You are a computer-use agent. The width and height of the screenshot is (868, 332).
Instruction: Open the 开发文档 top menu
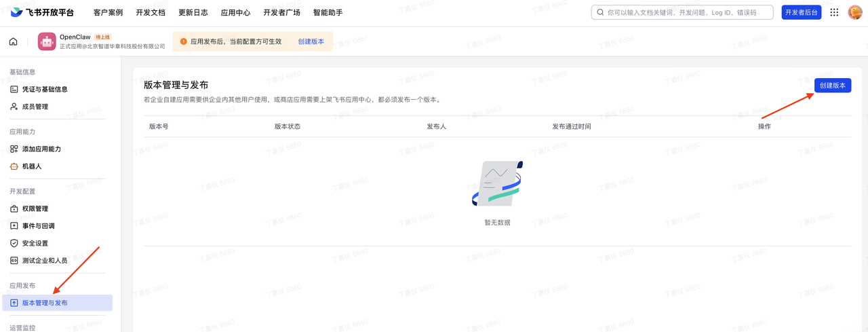tap(151, 12)
